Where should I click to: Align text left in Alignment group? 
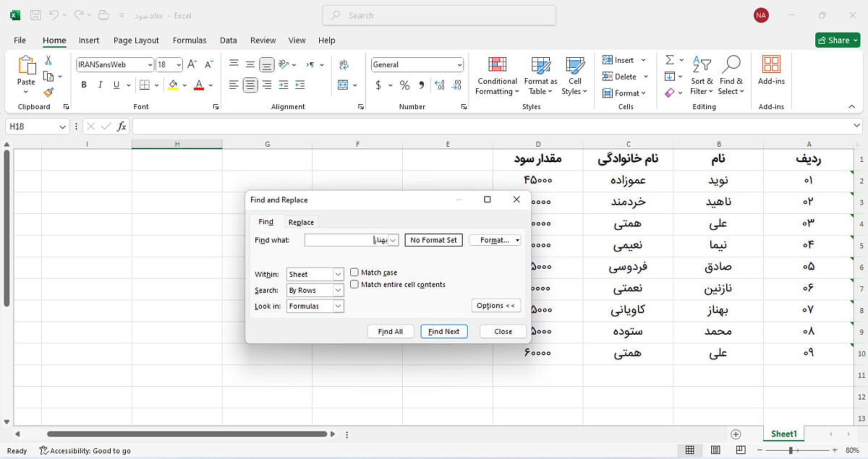coord(233,85)
